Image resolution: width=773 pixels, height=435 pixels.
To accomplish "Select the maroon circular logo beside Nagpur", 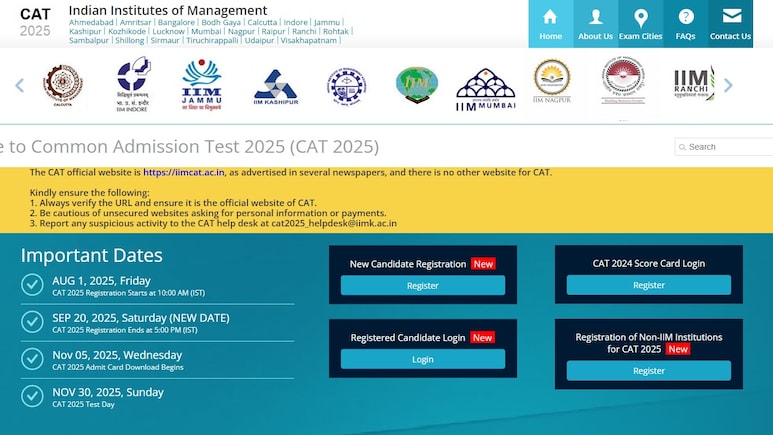I will click(x=623, y=80).
